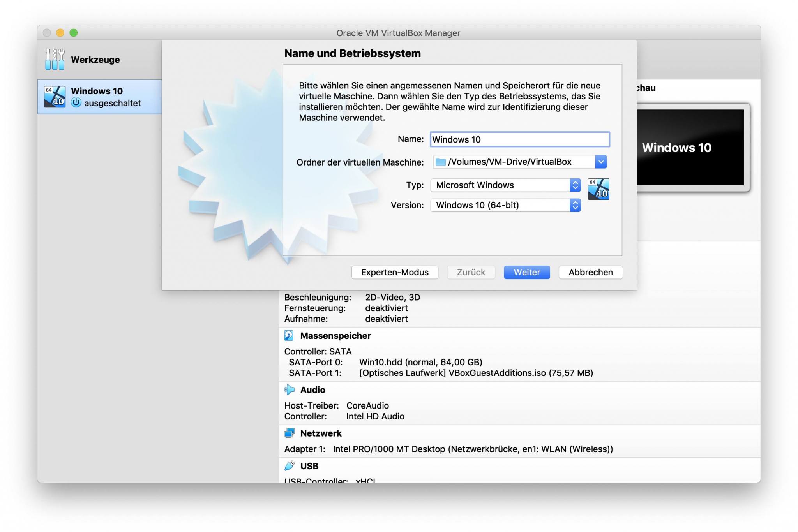Click the Netzwerk network icon
Image resolution: width=798 pixels, height=532 pixels.
tap(289, 433)
